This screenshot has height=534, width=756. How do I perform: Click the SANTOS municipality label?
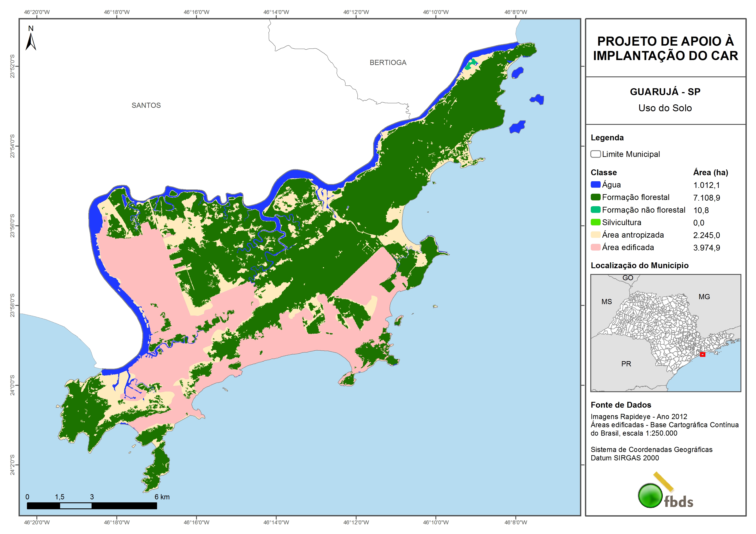(x=146, y=105)
